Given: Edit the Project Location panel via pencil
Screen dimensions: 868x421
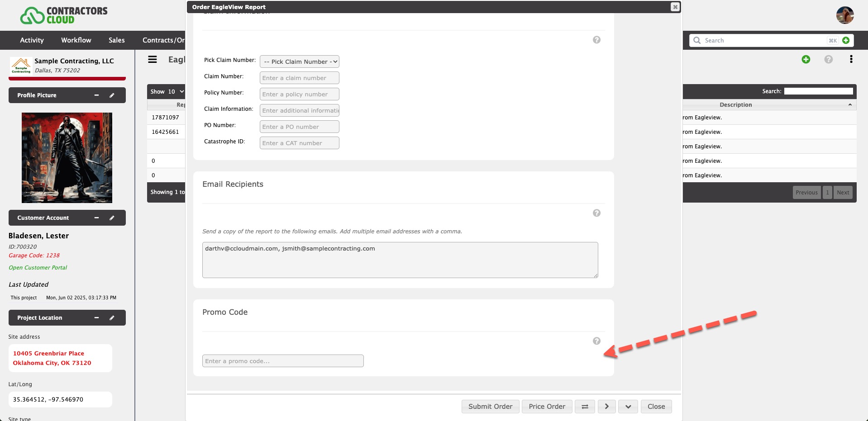Looking at the screenshot, I should [112, 318].
